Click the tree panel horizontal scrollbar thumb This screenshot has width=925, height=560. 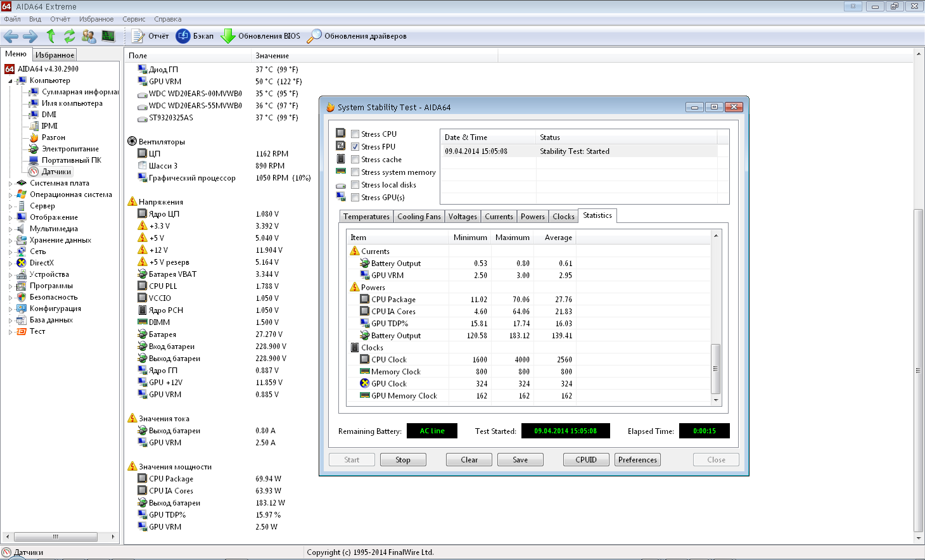click(56, 537)
